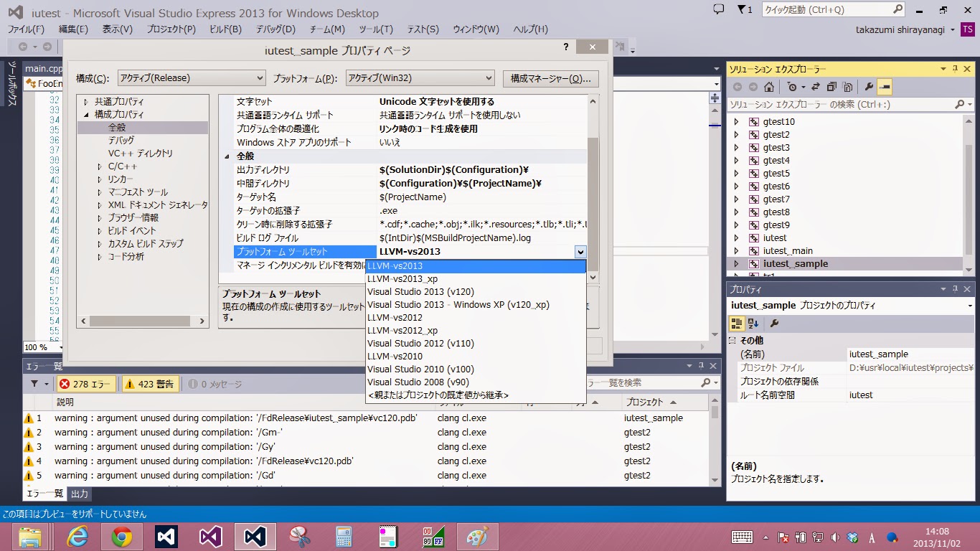Select Visual Studio 2010 (v100) toolset
Viewport: 980px width, 551px height.
[x=476, y=369]
